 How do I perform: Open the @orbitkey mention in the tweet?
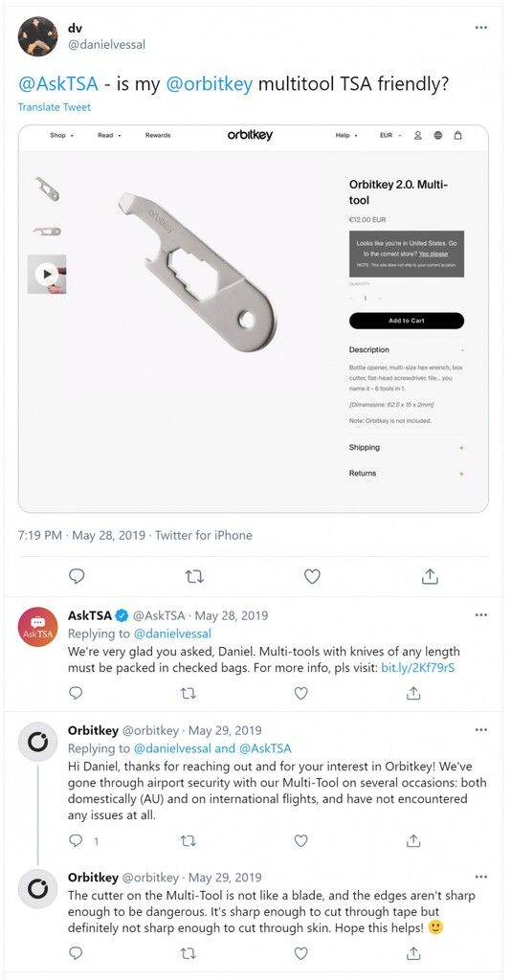click(210, 84)
